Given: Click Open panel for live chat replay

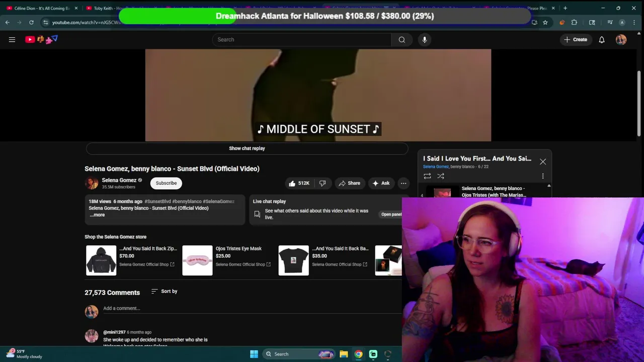Looking at the screenshot, I should pos(391,214).
